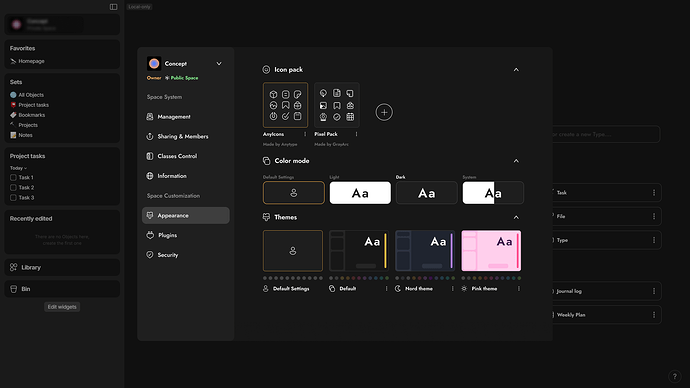Collapse the Color mode section
The image size is (690, 388).
[x=516, y=161]
